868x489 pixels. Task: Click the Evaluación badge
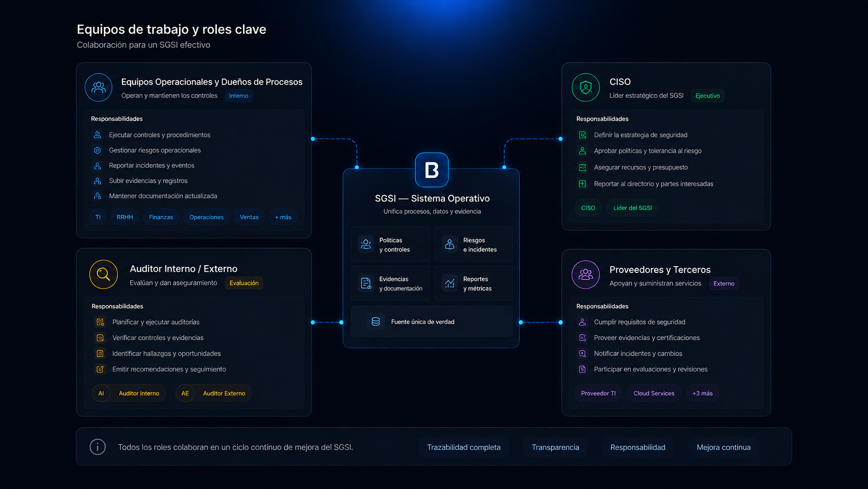pyautogui.click(x=244, y=283)
